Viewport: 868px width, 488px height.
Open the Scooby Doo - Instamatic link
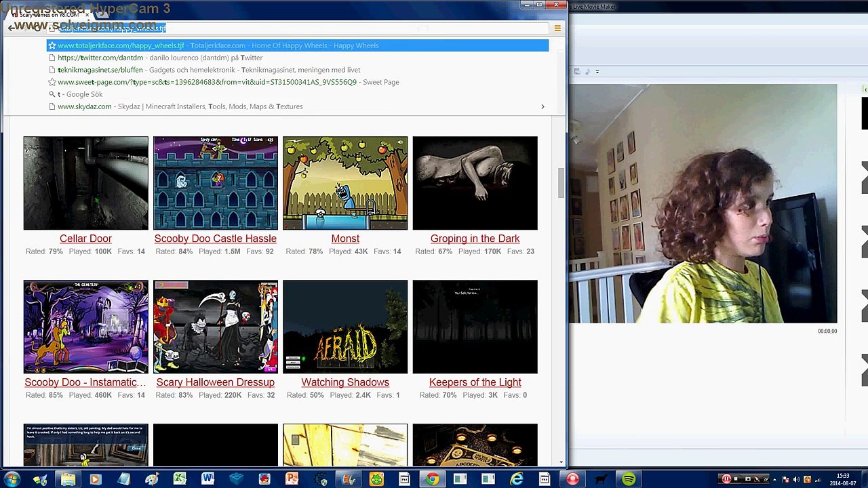(85, 382)
